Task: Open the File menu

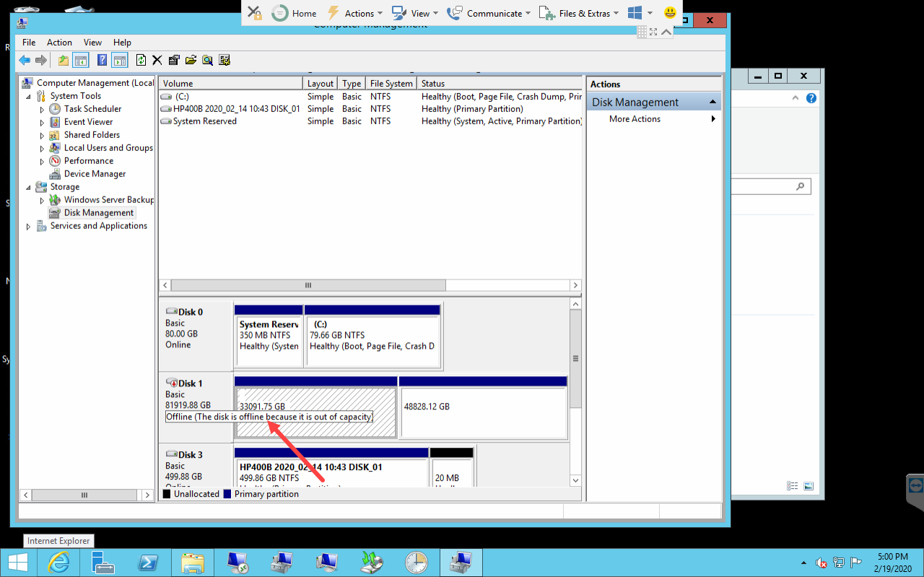Action: coord(29,43)
